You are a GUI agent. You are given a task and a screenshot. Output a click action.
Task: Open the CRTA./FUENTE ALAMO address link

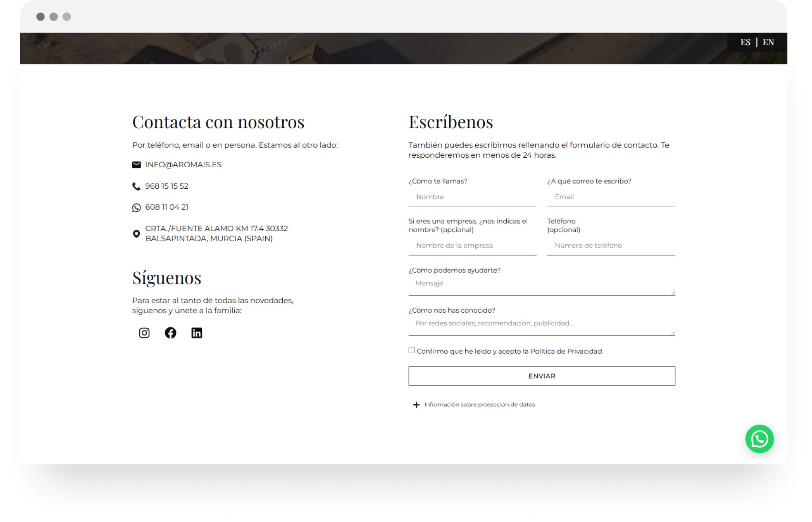(216, 233)
